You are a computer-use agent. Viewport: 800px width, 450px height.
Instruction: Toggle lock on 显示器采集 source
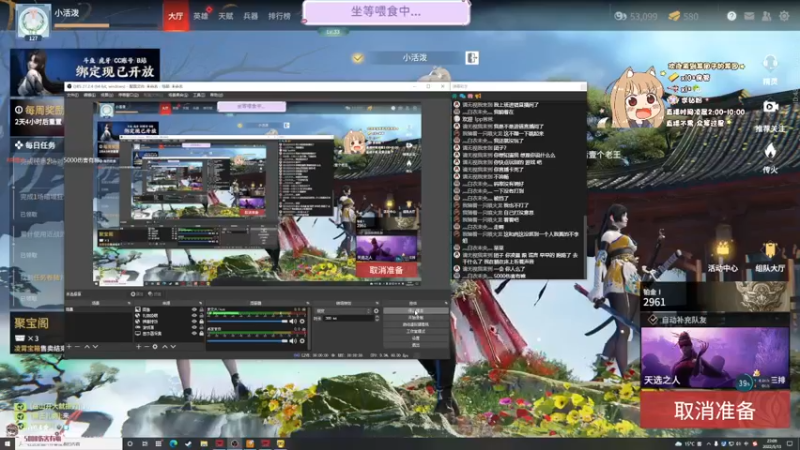coord(202,333)
